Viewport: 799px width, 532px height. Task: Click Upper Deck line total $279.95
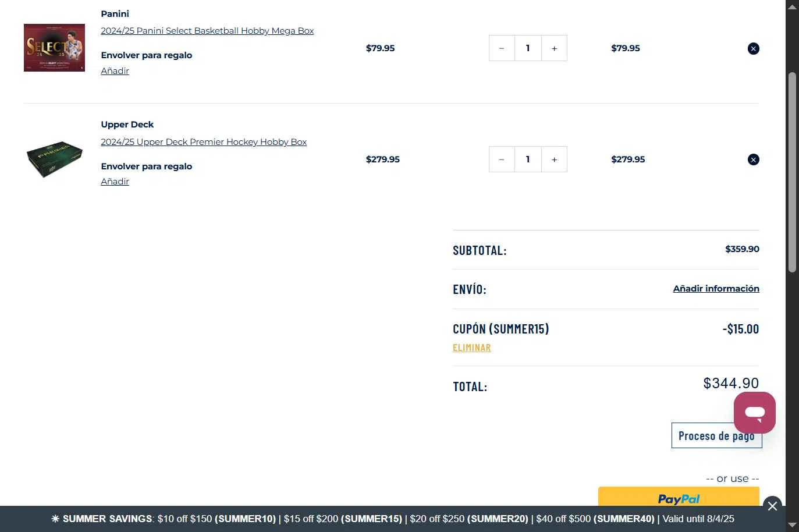pos(628,159)
